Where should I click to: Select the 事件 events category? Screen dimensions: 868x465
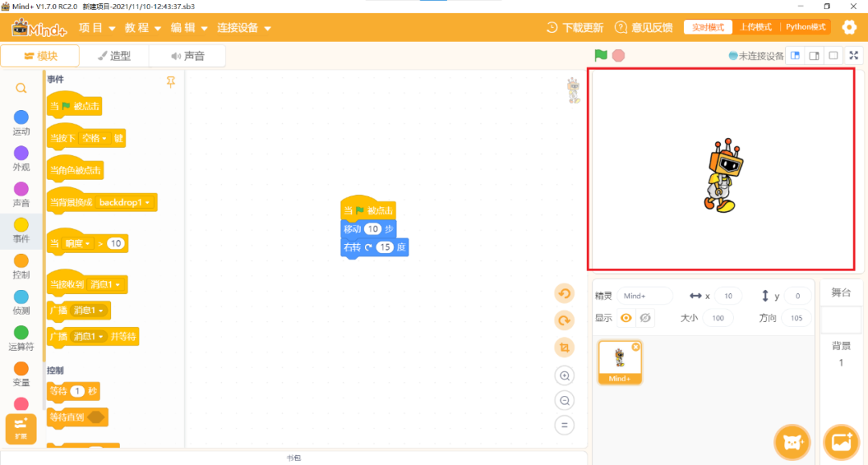click(21, 230)
